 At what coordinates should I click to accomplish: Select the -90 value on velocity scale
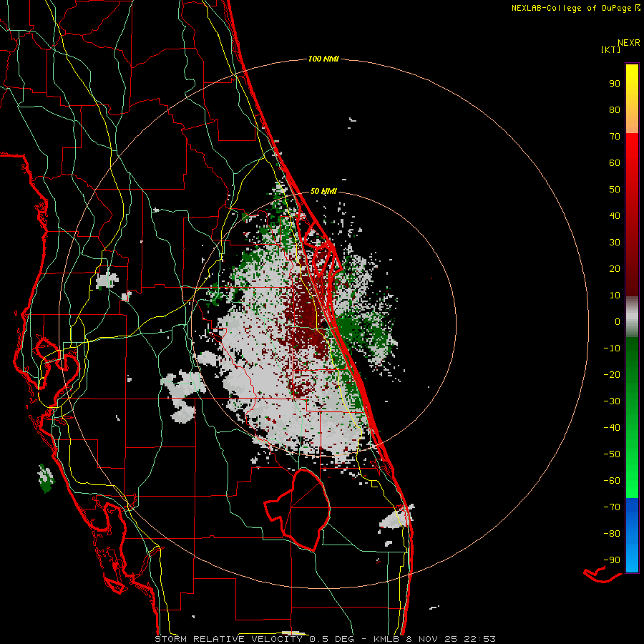[612, 560]
